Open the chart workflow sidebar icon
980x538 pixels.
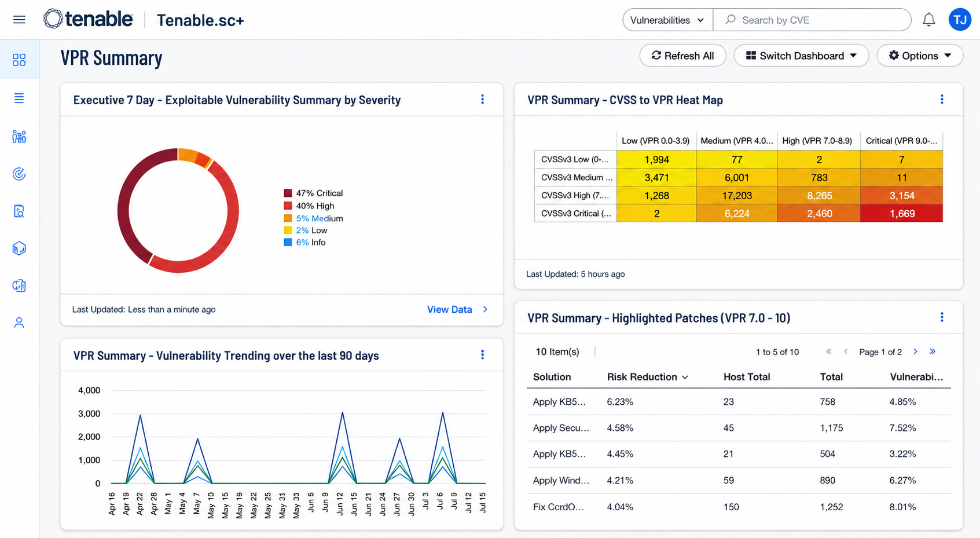point(19,286)
